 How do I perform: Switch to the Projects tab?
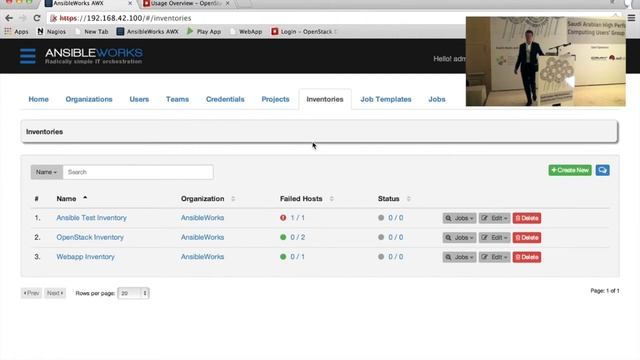(x=275, y=99)
